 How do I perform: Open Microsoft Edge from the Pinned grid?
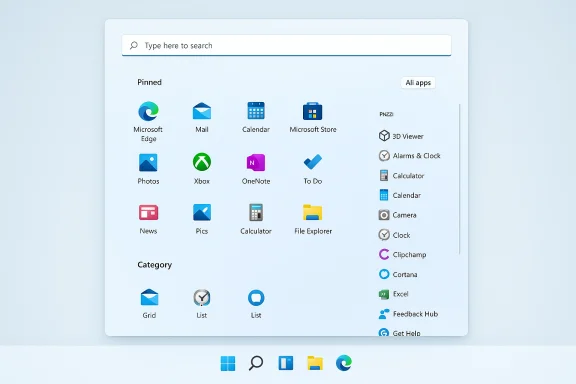pyautogui.click(x=148, y=122)
